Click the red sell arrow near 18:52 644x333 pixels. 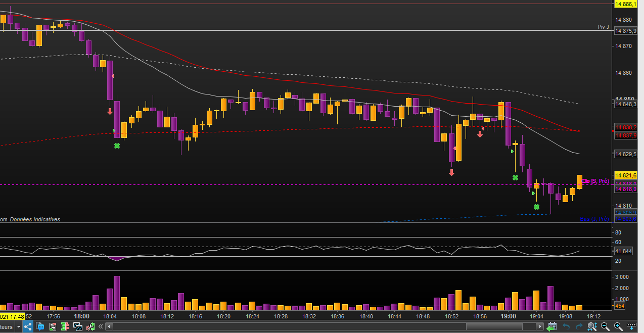coord(451,172)
